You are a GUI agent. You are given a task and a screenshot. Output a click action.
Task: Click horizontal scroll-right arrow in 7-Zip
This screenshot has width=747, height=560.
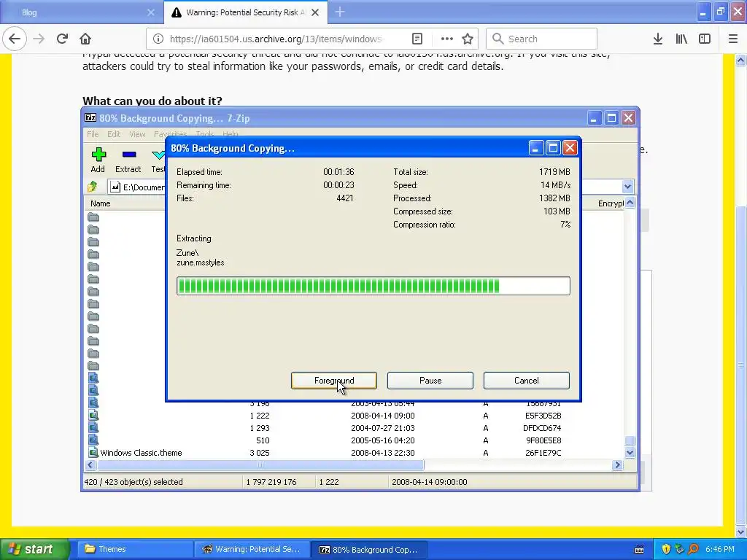pos(617,464)
